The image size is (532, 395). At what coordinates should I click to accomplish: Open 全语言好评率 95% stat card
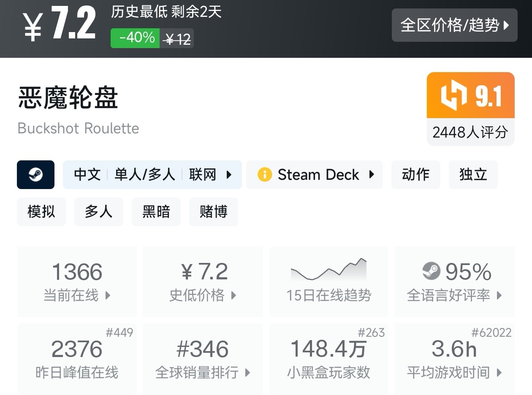pyautogui.click(x=454, y=281)
